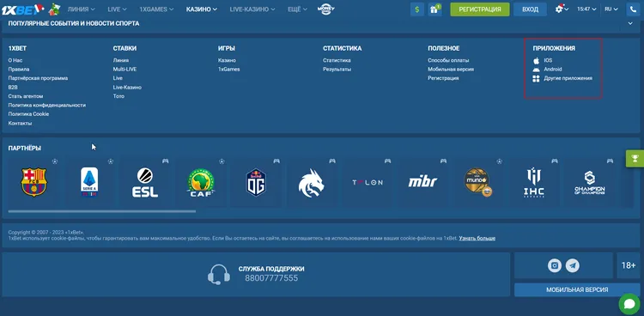Image resolution: width=644 pixels, height=316 pixels.
Task: Click the Instagram social icon
Action: [x=555, y=265]
